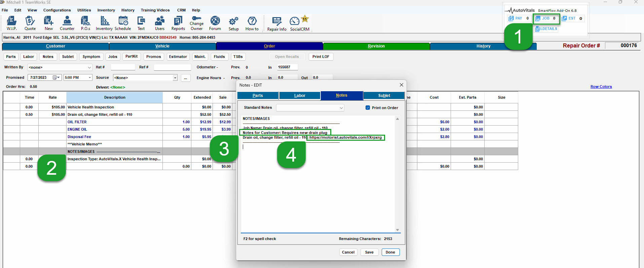This screenshot has height=268, width=644.
Task: Open Repair Info toolbar icon
Action: coord(277,24)
